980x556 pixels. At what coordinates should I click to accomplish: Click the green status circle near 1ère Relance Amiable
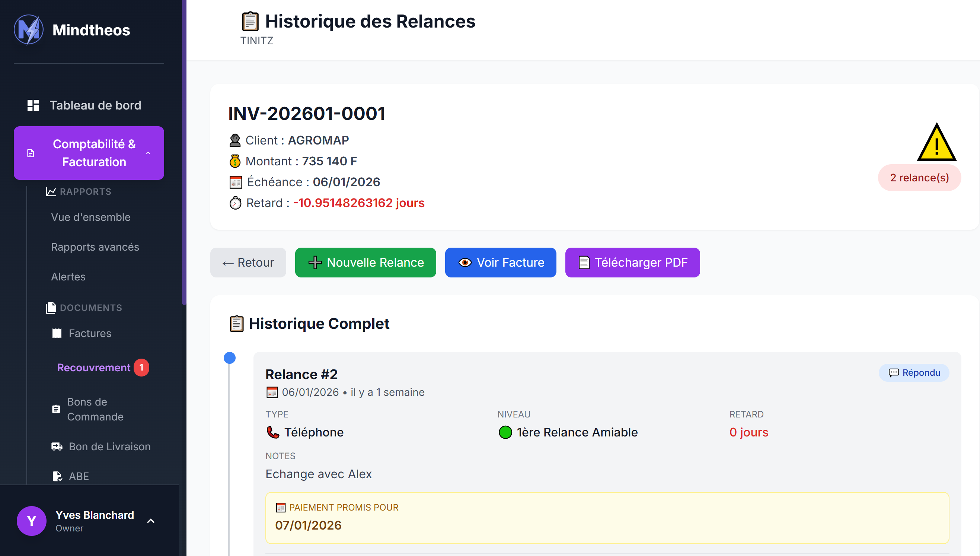click(x=505, y=432)
